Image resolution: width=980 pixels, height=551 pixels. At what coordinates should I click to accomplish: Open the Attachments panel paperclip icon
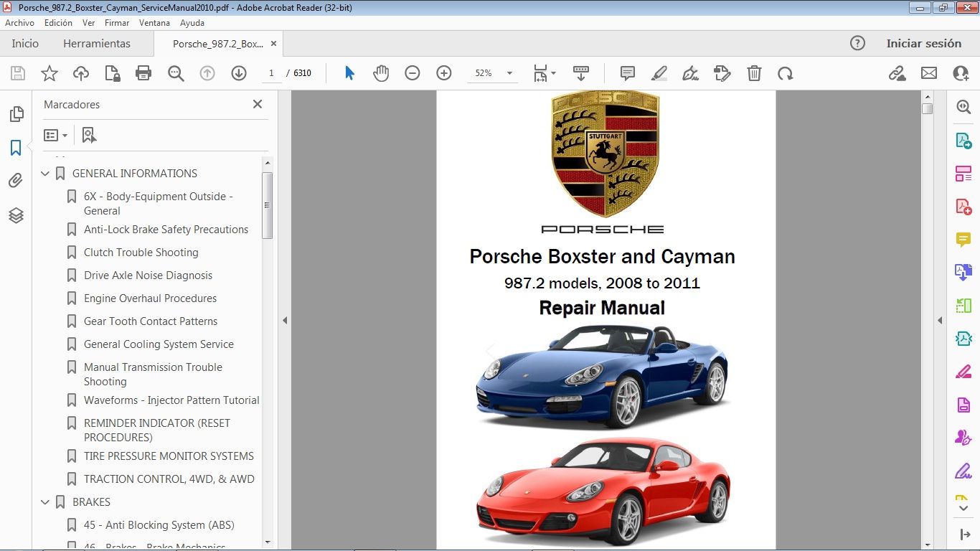[16, 181]
